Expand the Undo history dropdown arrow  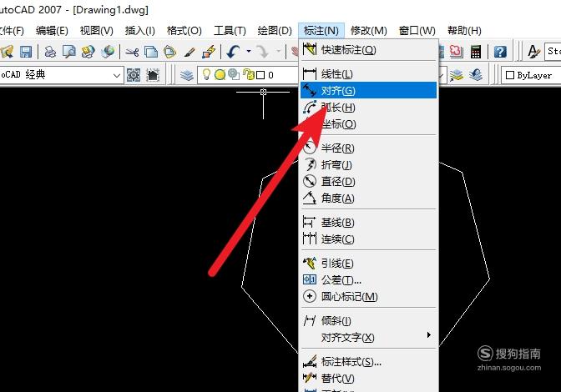pos(249,52)
